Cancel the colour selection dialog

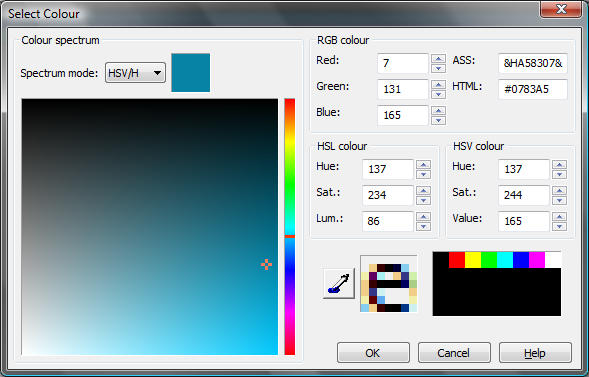(x=454, y=353)
